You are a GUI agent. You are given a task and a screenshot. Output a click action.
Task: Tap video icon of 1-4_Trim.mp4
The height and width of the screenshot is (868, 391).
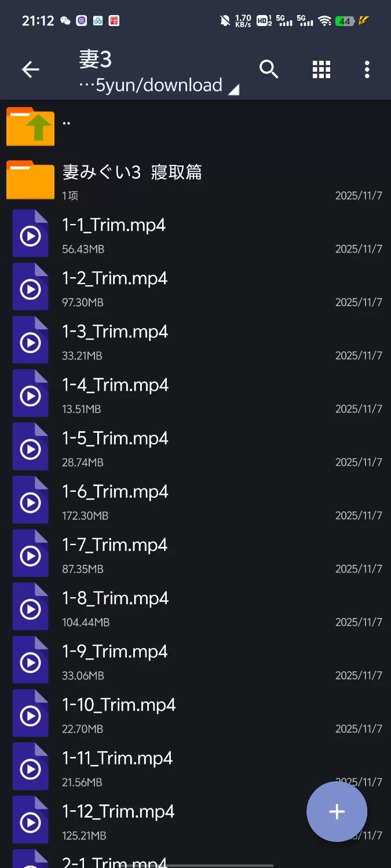pos(30,395)
